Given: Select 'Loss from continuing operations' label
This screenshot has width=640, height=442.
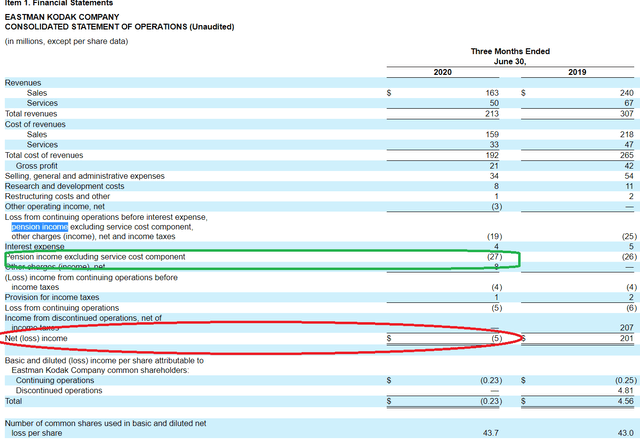Looking at the screenshot, I should point(62,308).
